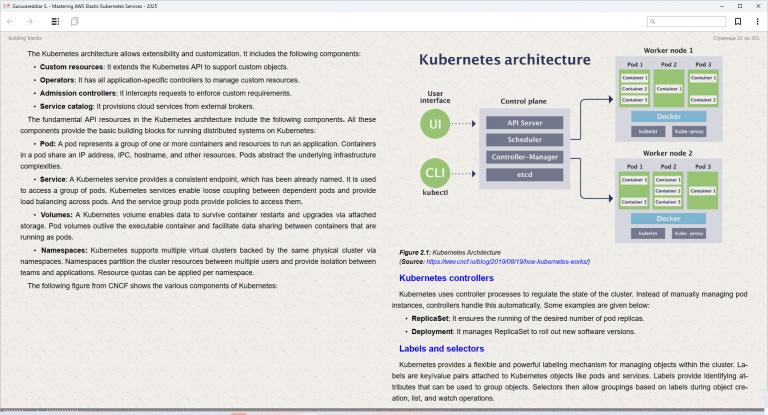Go forward with the right arrow icon
Viewport: 768px width, 415px height.
coord(29,22)
